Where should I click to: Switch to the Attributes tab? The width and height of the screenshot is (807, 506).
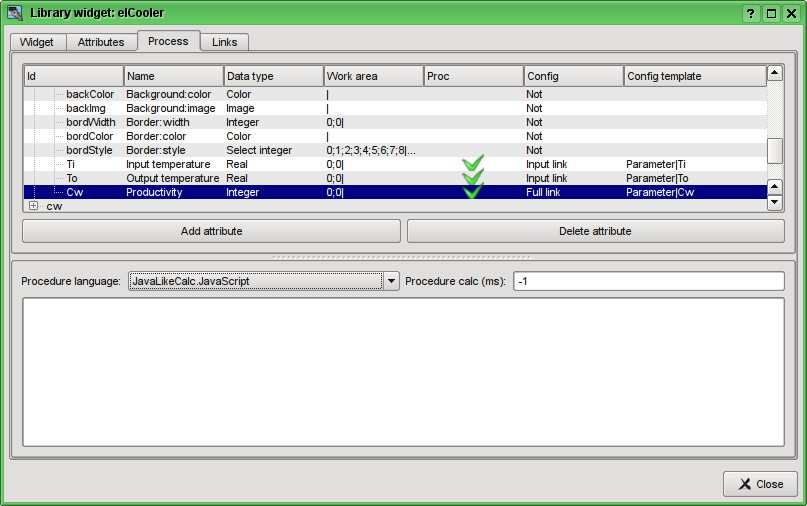pos(101,42)
